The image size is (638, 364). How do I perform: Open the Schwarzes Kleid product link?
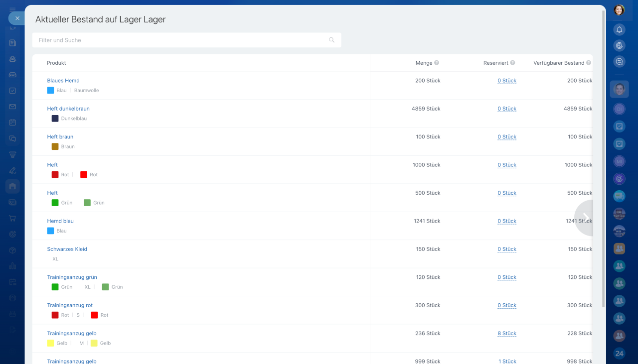67,249
